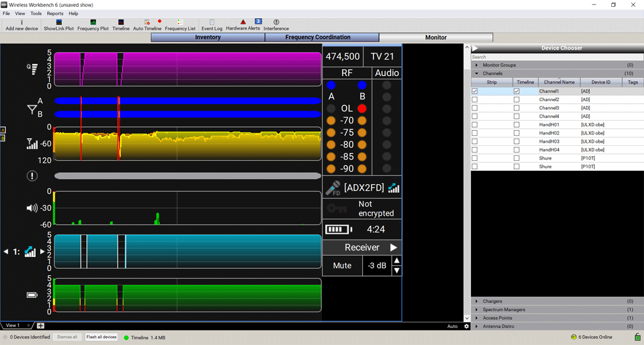Collapse the Channels section

pos(477,74)
